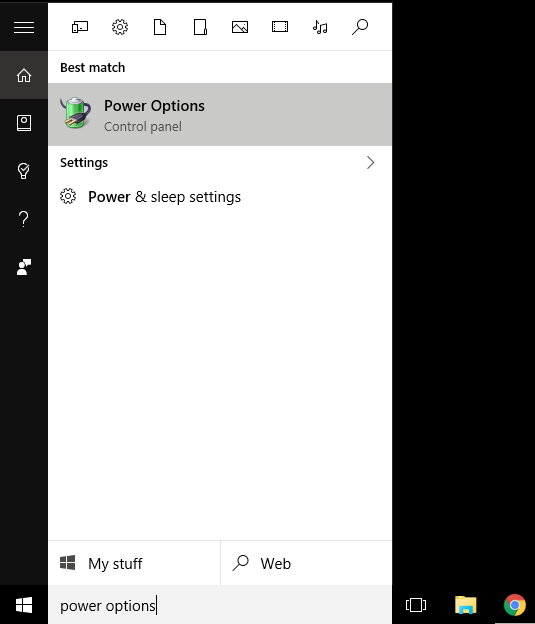535x624 pixels.
Task: Click the Power Options battery icon
Action: tap(76, 113)
